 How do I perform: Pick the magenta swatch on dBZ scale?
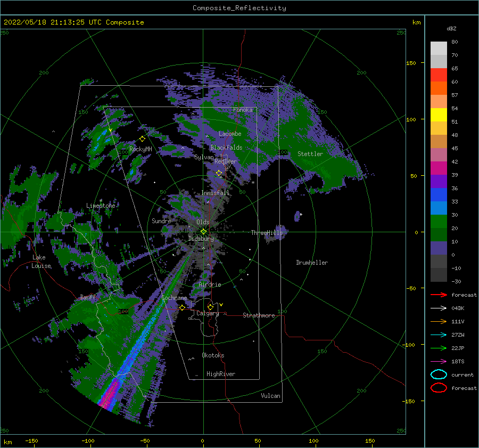click(439, 168)
